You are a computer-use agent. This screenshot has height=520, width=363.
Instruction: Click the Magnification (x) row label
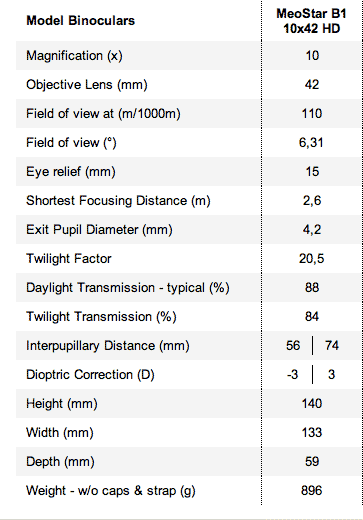[74, 56]
